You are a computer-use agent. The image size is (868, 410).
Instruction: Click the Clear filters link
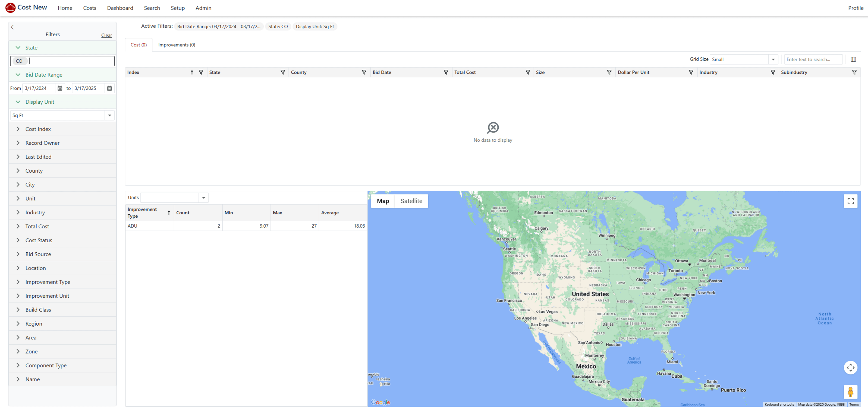pos(106,35)
